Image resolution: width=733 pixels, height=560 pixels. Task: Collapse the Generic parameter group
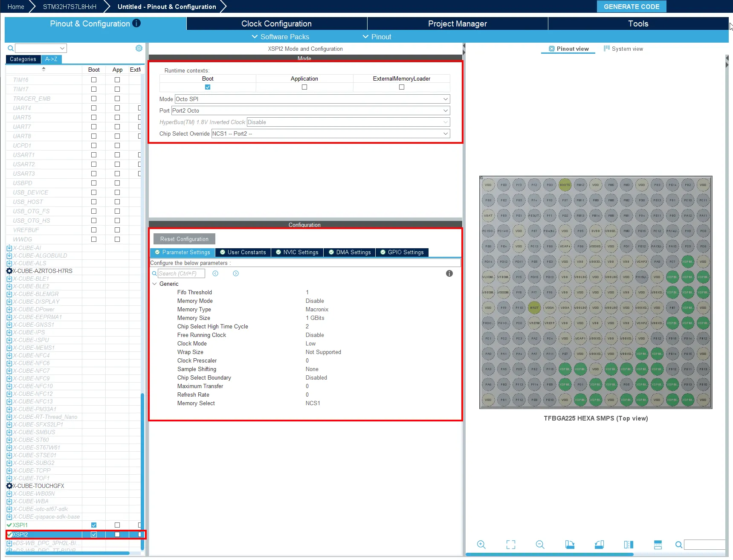tap(154, 284)
